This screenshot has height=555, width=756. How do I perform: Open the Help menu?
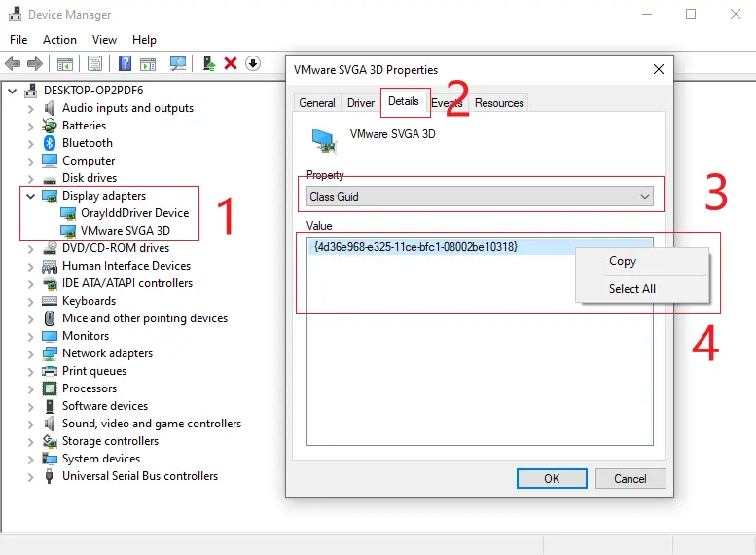pos(144,40)
